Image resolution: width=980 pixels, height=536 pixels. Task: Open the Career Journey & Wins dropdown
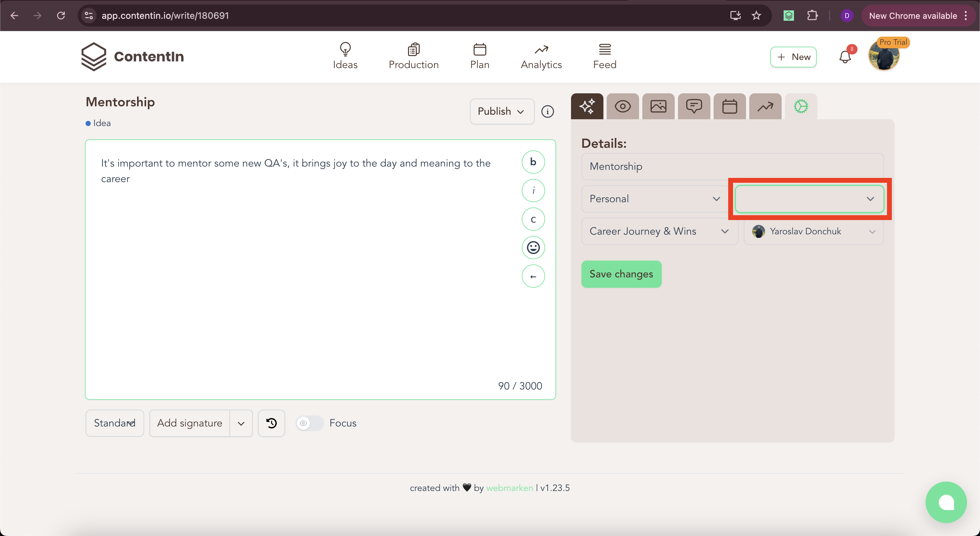[659, 231]
